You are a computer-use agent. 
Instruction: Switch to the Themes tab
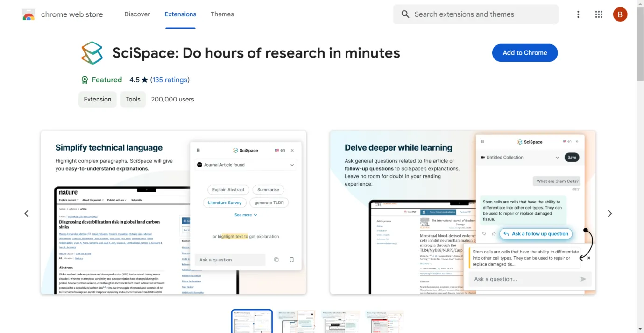222,14
